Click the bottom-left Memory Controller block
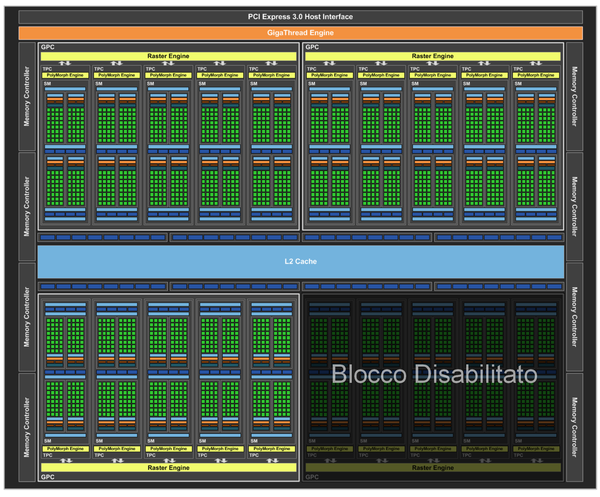 [27, 427]
